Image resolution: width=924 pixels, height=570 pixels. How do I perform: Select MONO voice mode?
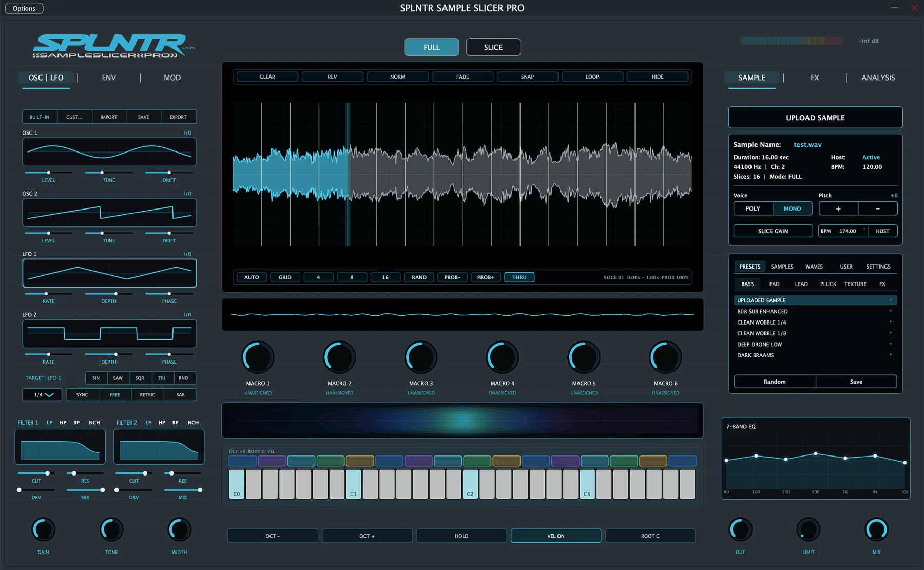point(792,208)
